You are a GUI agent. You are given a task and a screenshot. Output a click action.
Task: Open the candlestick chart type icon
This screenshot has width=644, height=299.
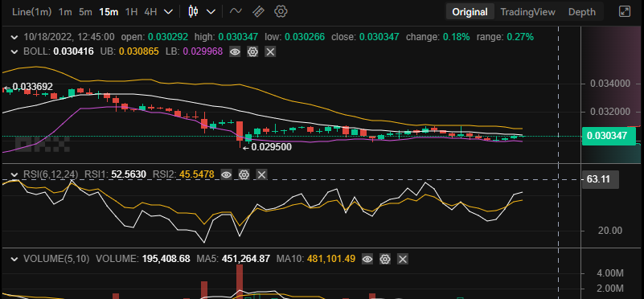[193, 11]
